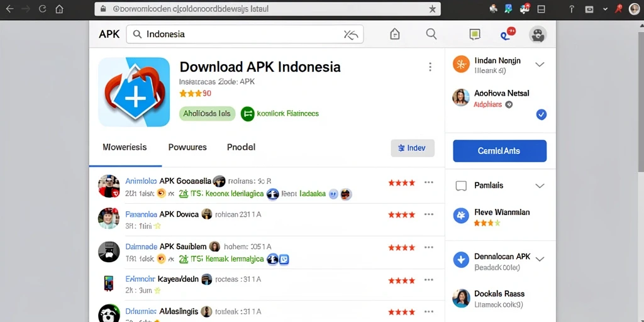The image size is (644, 322).
Task: Toggle the blue checkmark under Adoliova Netsal
Action: point(541,114)
